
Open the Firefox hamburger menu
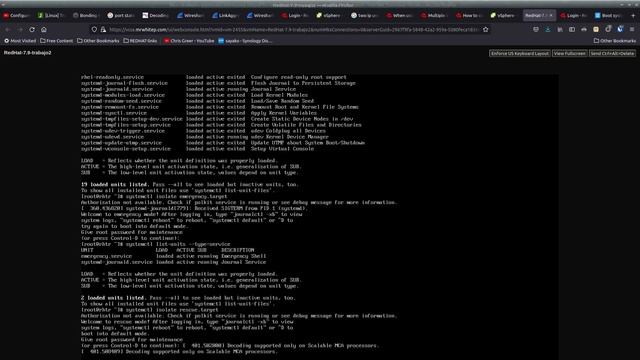[x=632, y=29]
